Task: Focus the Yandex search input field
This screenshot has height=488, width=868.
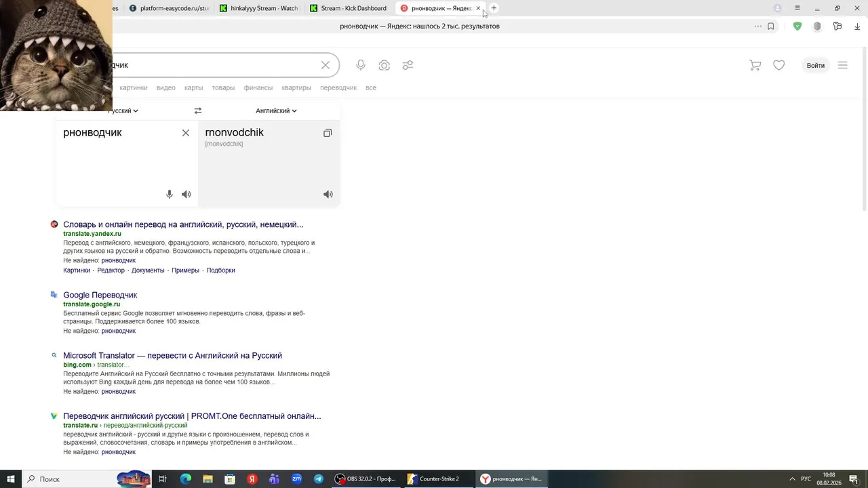Action: (214, 65)
